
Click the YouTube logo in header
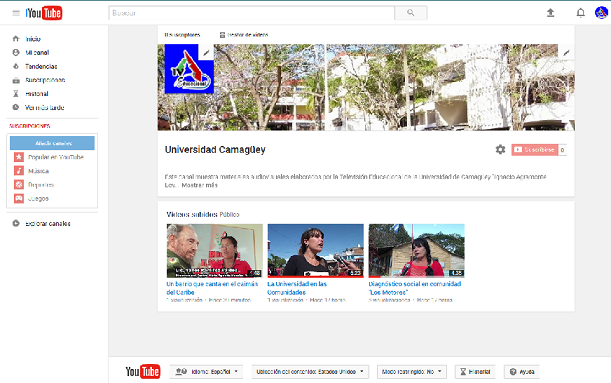[x=44, y=13]
